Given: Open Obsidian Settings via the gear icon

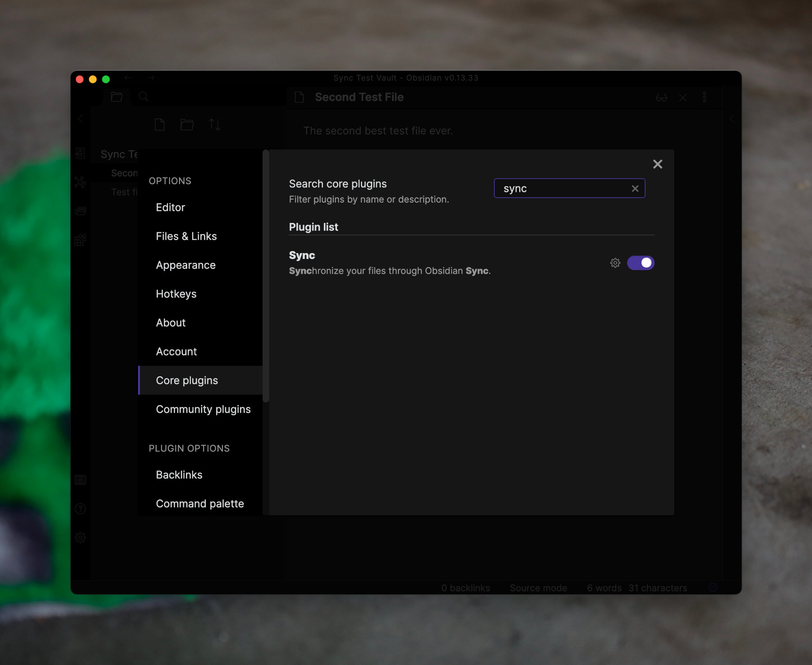Looking at the screenshot, I should click(80, 537).
